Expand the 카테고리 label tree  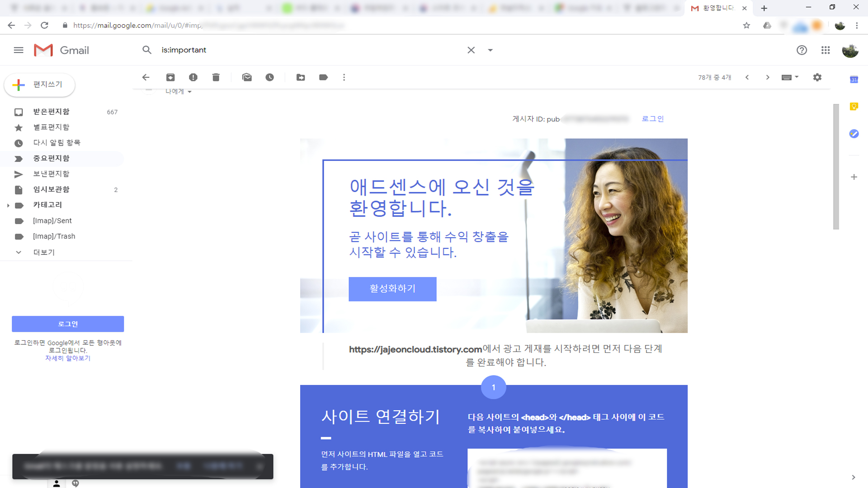click(8, 205)
